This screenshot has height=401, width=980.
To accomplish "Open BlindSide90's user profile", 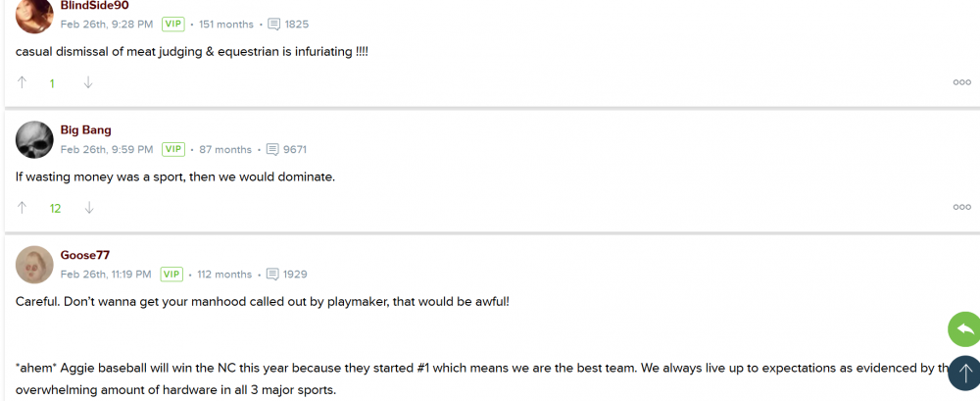I will click(x=94, y=6).
